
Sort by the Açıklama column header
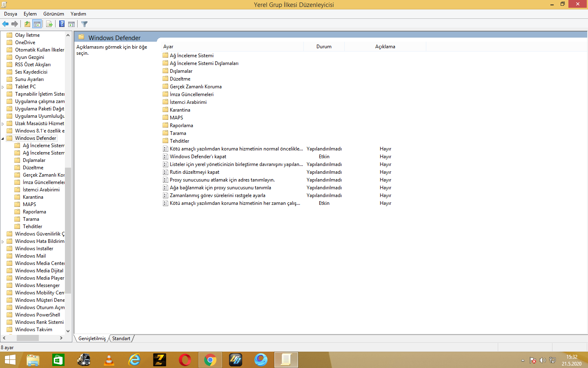[x=385, y=47]
